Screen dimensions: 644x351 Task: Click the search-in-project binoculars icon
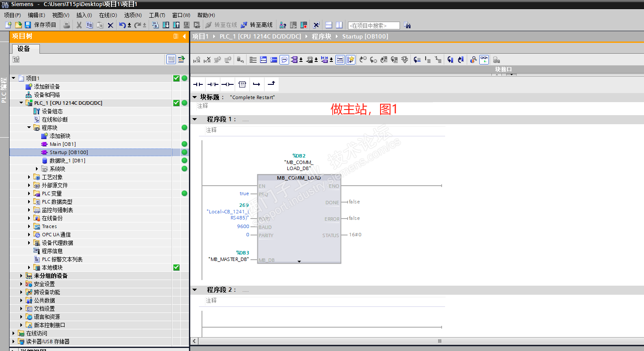pos(407,25)
